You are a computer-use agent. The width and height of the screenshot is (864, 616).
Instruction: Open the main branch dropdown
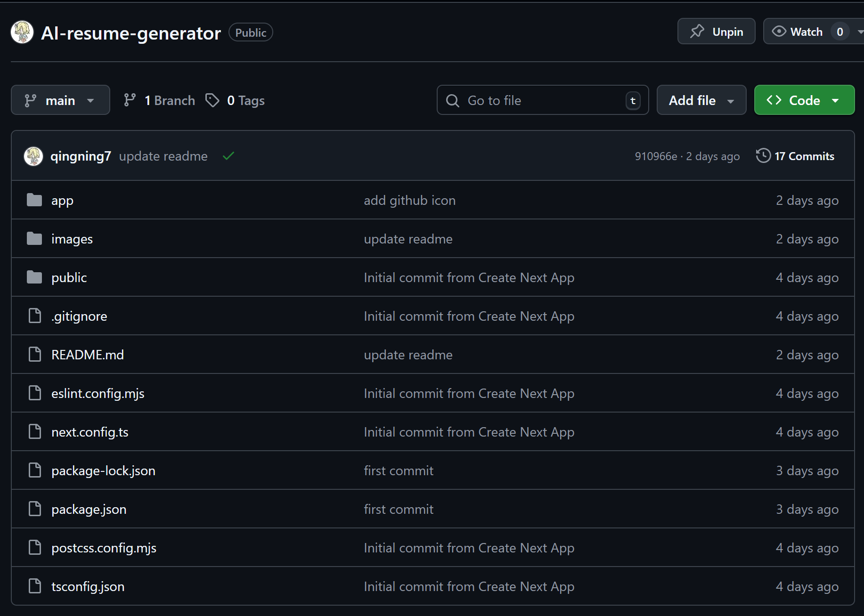tap(60, 100)
